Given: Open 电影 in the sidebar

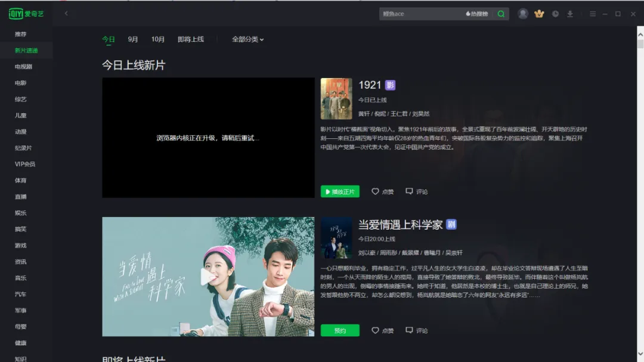Looking at the screenshot, I should (x=20, y=83).
